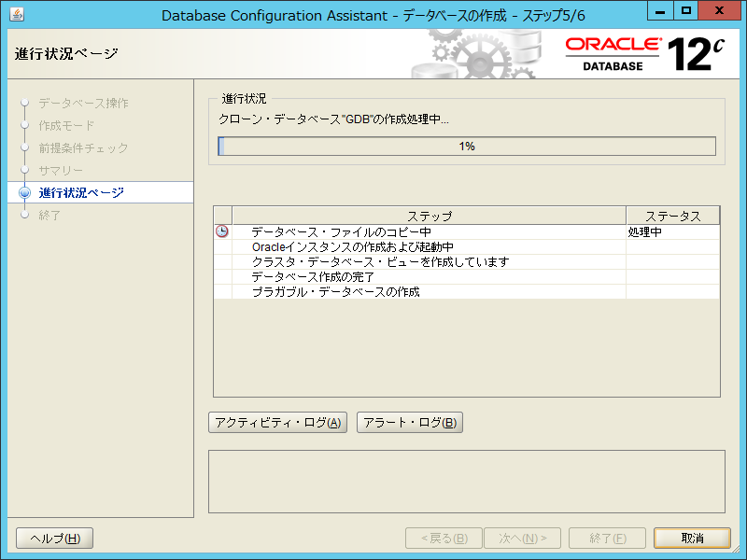Click the Help (ヘルプ) button
This screenshot has height=560, width=747.
click(55, 539)
